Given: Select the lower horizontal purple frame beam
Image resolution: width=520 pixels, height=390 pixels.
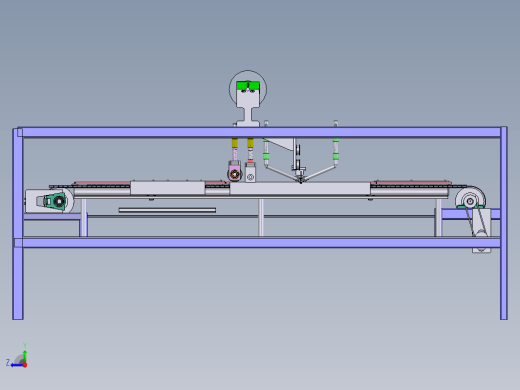Looking at the screenshot, I should click(257, 242).
